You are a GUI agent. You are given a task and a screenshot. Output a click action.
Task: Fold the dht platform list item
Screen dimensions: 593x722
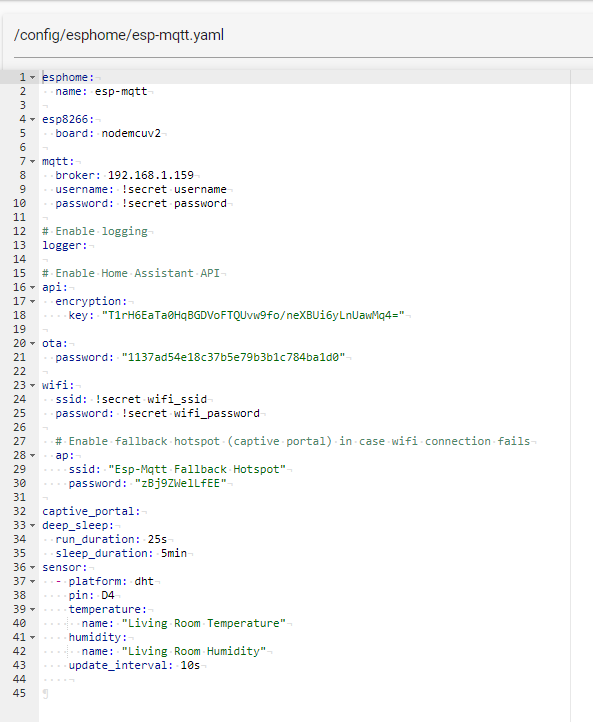pos(33,582)
